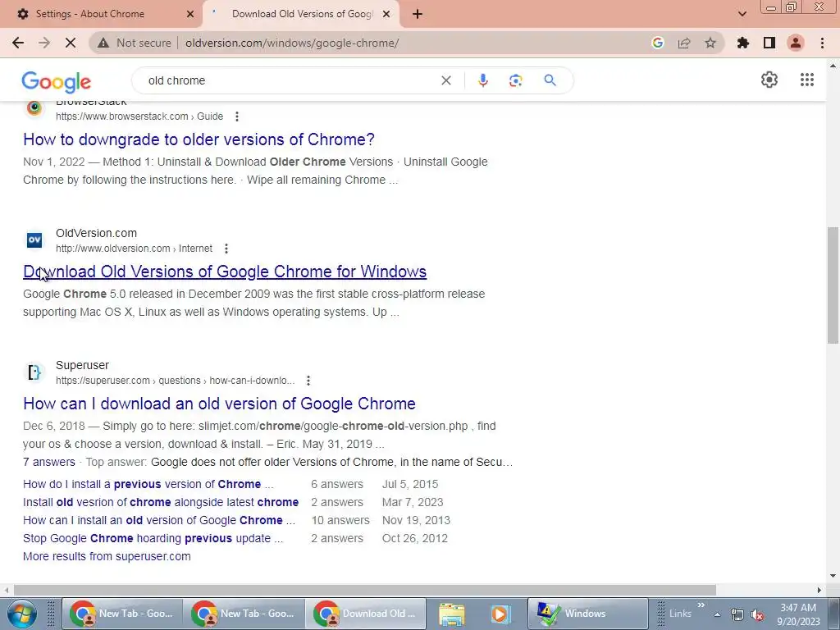840x630 pixels.
Task: Bookmark this page with the star
Action: tap(710, 43)
